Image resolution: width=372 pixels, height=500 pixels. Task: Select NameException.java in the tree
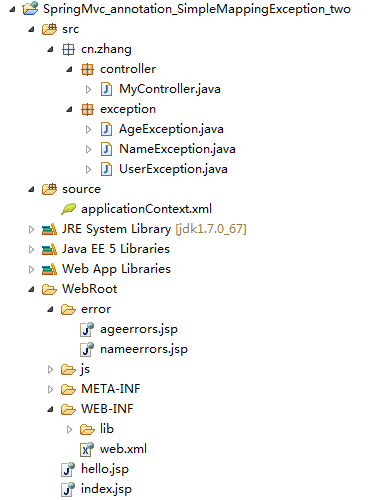(x=177, y=149)
